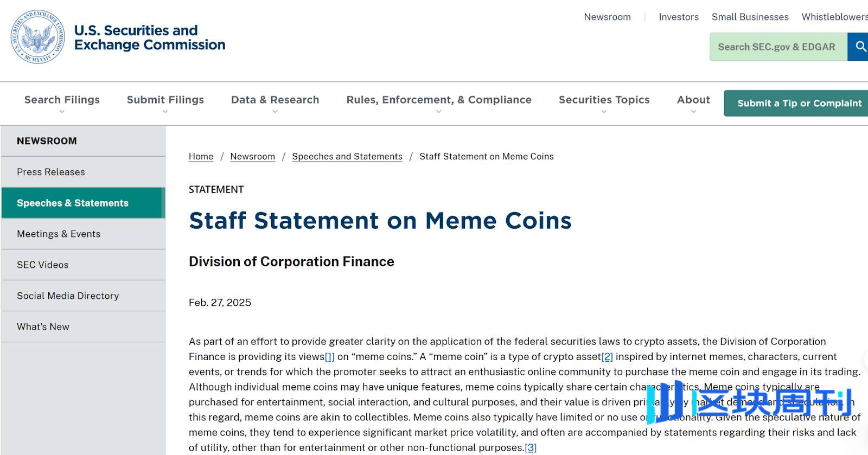This screenshot has height=455, width=868.
Task: Click the Home breadcrumb link
Action: point(201,156)
